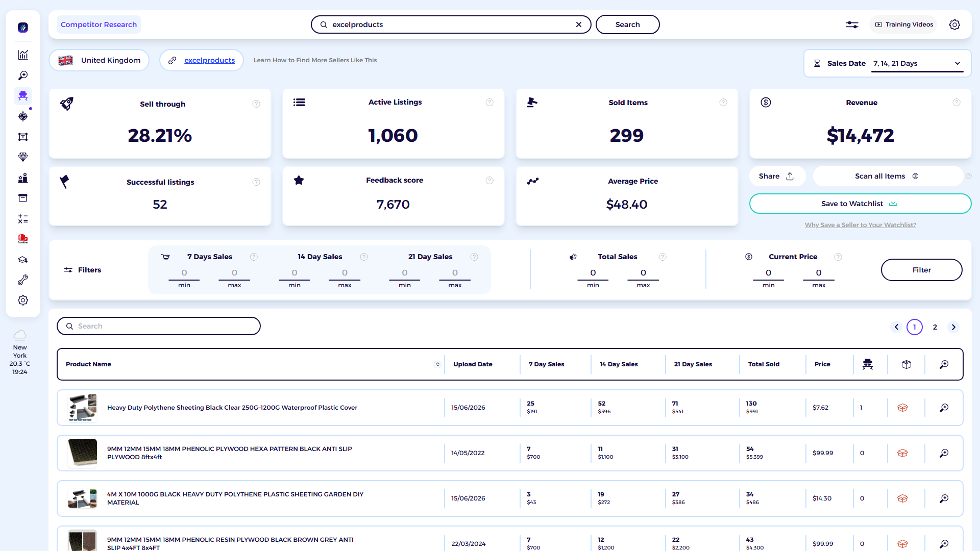Viewport: 980px width, 551px height.
Task: Click the Search button
Action: click(627, 24)
